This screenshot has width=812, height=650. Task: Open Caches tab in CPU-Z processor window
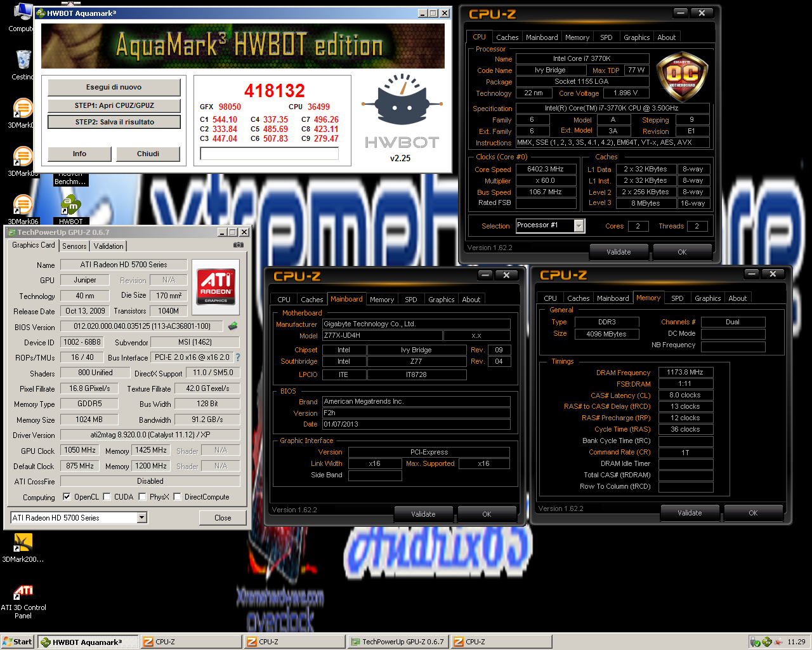click(x=507, y=37)
